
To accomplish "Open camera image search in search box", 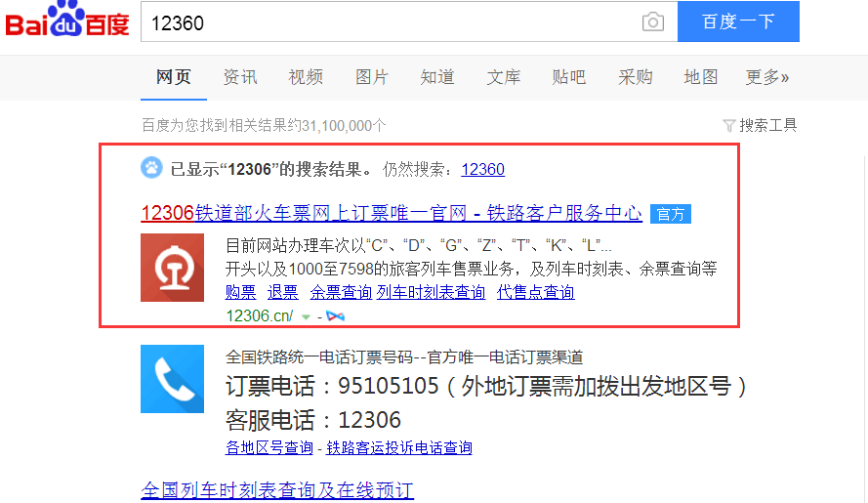I will click(652, 22).
